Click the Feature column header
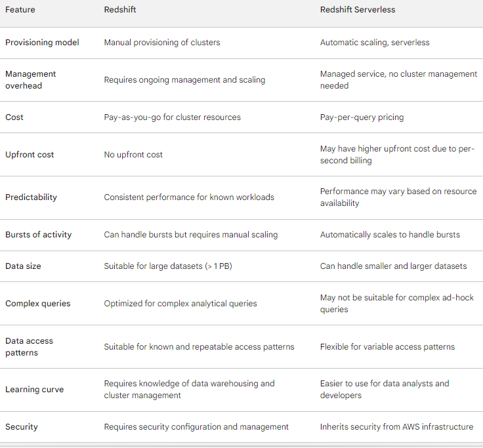 point(20,10)
